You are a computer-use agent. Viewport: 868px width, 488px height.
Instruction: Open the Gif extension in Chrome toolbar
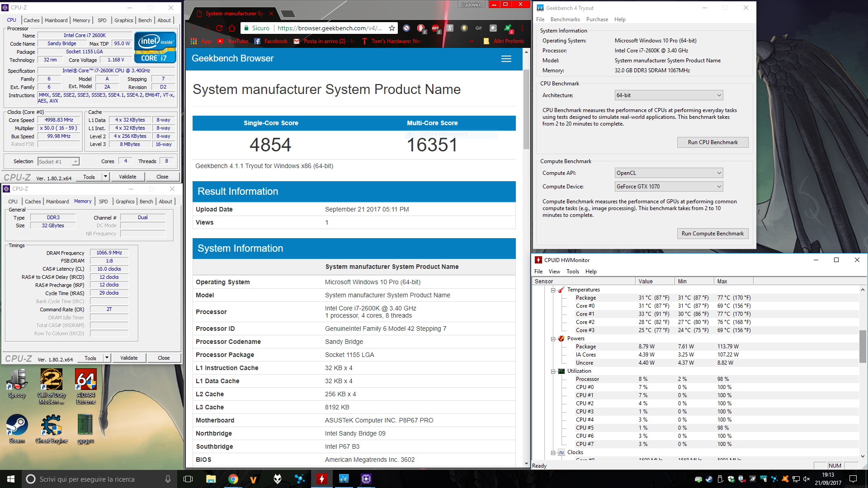pyautogui.click(x=478, y=28)
